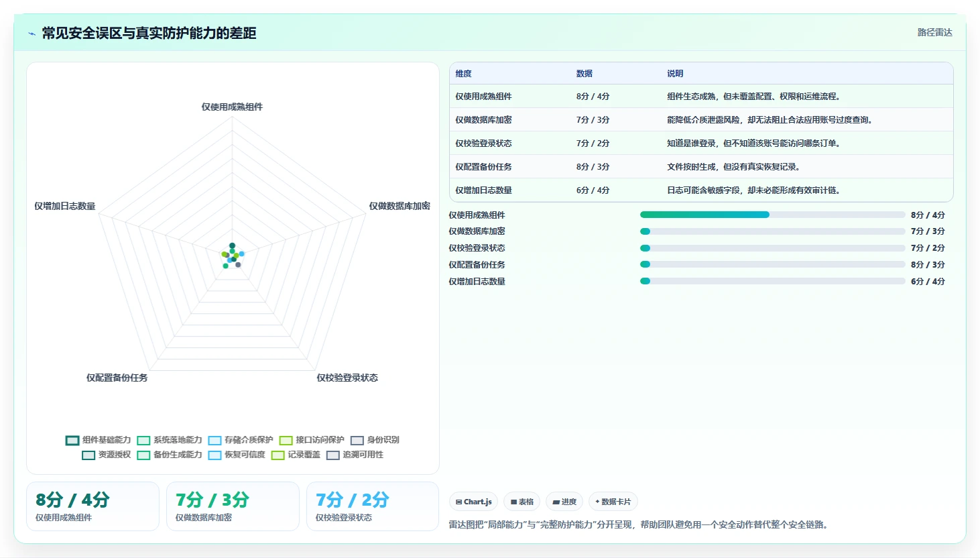Toggle the 组件基础能力 legend dataset
Image resolution: width=980 pixels, height=558 pixels.
(98, 440)
